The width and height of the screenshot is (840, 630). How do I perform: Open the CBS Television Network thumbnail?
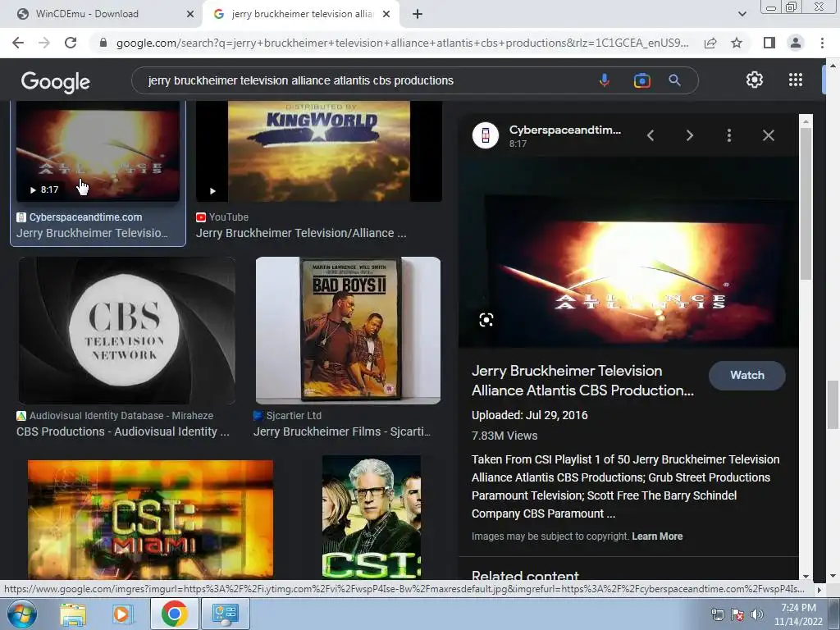[x=126, y=330]
